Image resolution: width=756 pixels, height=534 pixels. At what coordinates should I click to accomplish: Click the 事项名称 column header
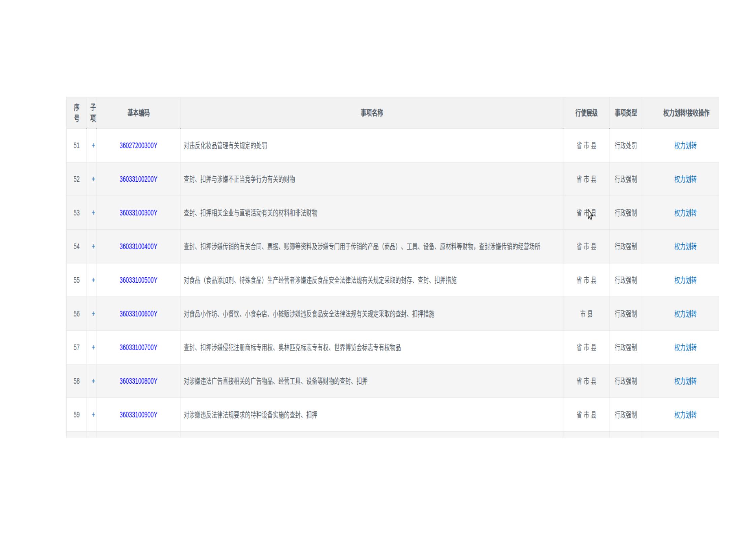click(371, 113)
